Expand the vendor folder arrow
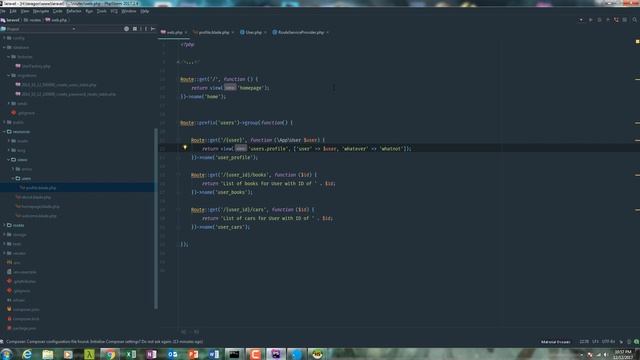640x360 pixels. pyautogui.click(x=4, y=253)
